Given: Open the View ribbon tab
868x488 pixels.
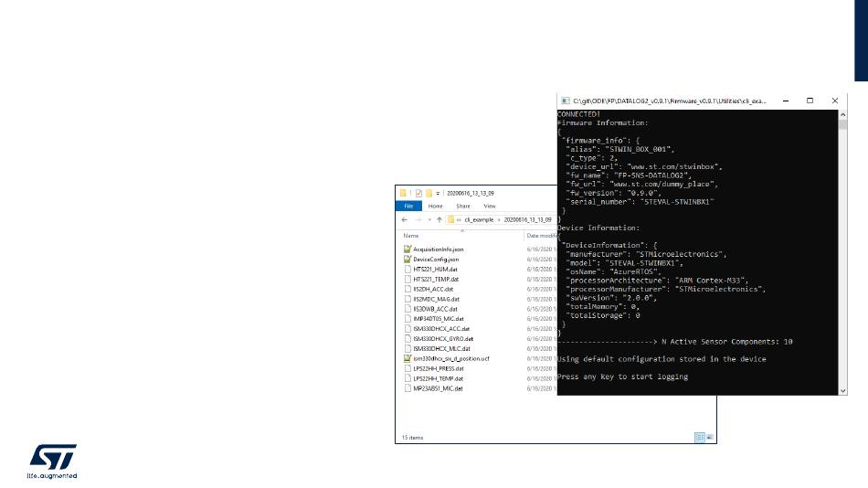Looking at the screenshot, I should 489,207.
